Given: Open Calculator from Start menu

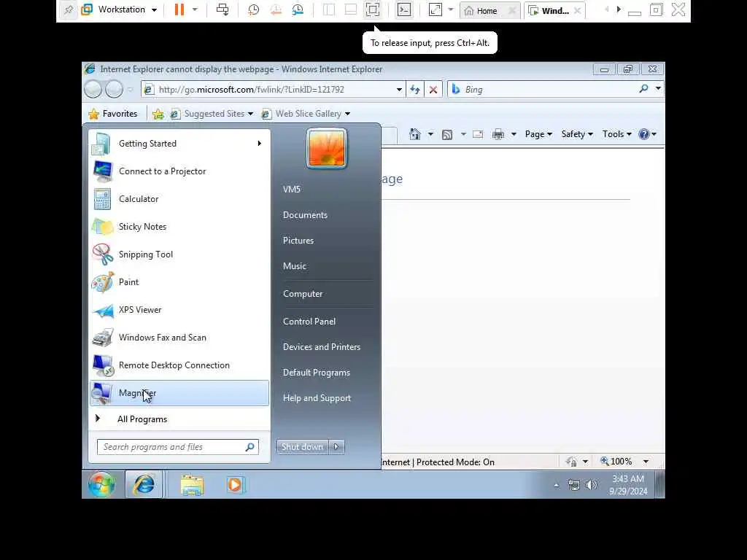Looking at the screenshot, I should [x=179, y=199].
